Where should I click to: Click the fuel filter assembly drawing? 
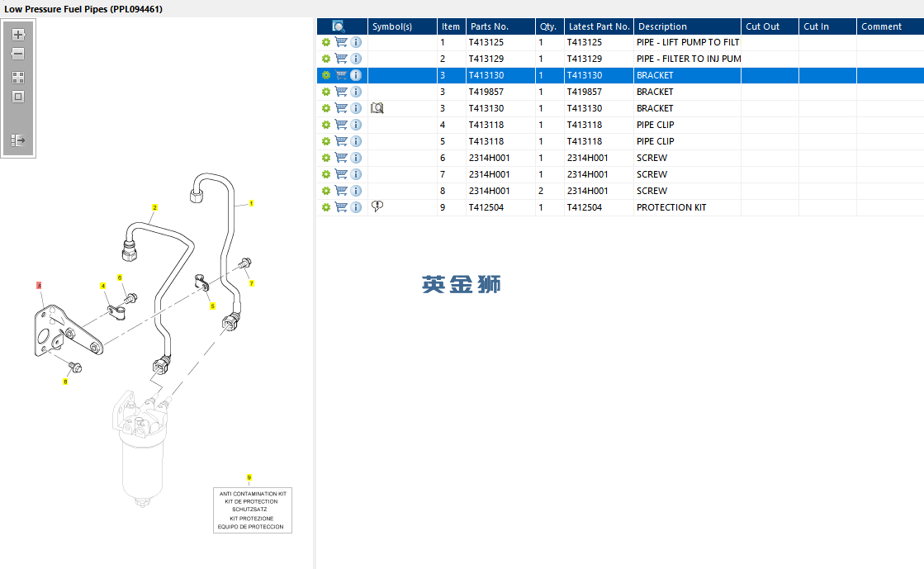coord(140,448)
